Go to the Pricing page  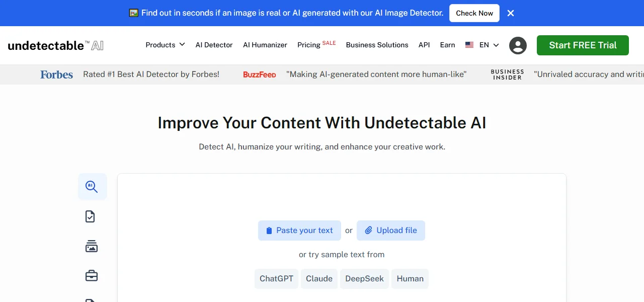pyautogui.click(x=309, y=45)
